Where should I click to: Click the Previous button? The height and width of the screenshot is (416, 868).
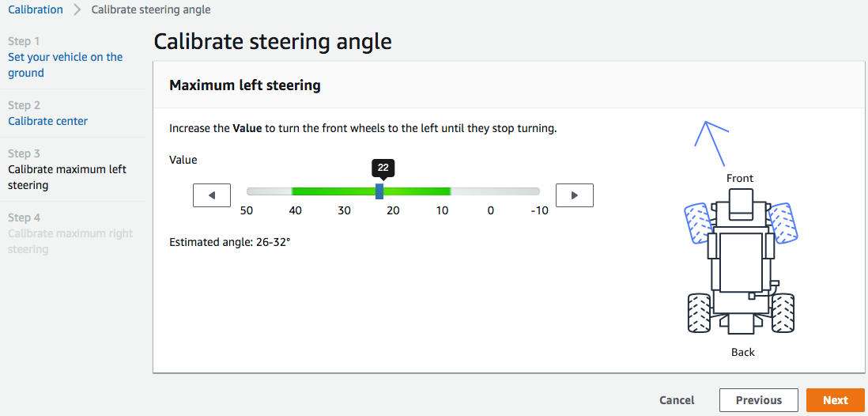coord(759,400)
